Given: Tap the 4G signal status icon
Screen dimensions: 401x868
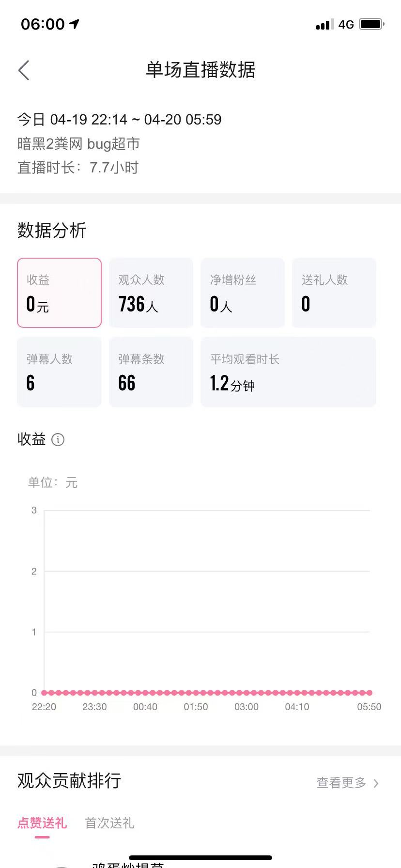Looking at the screenshot, I should pos(346,24).
